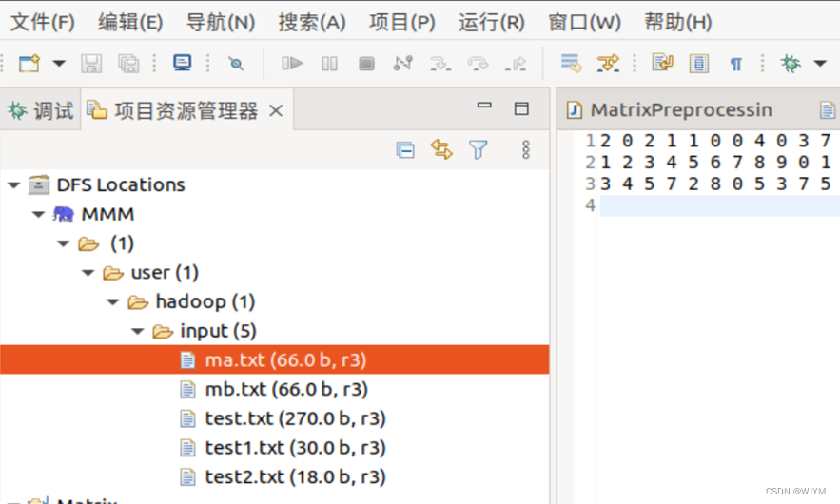Switch to MatrixPreprocessin editor tab
840x504 pixels.
(680, 109)
